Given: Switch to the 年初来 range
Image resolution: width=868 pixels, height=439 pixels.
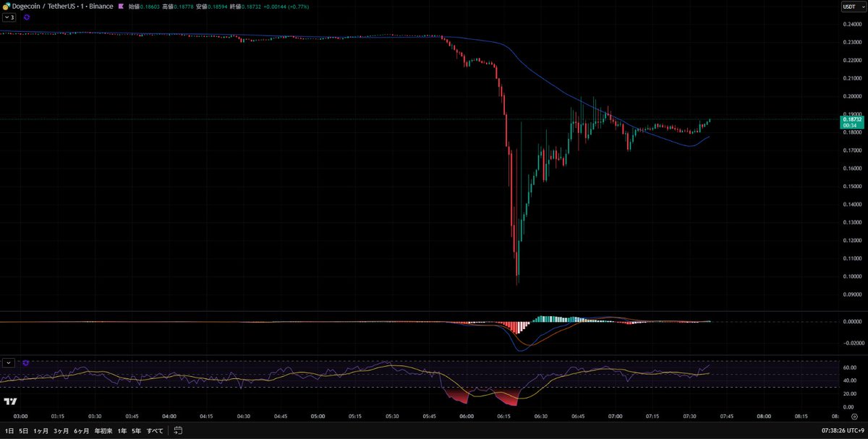Looking at the screenshot, I should [x=103, y=430].
